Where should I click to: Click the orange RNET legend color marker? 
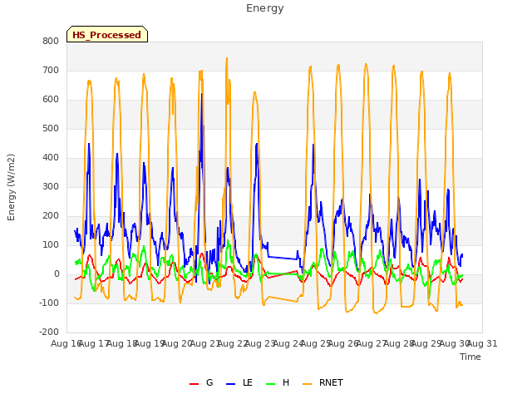(307, 384)
